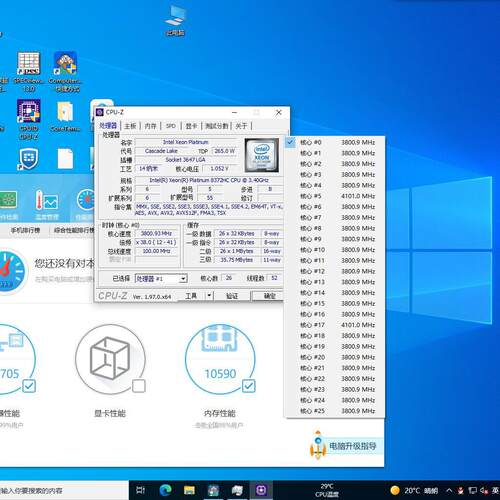Click the taskbar search input box
The image size is (500, 500).
point(64,490)
